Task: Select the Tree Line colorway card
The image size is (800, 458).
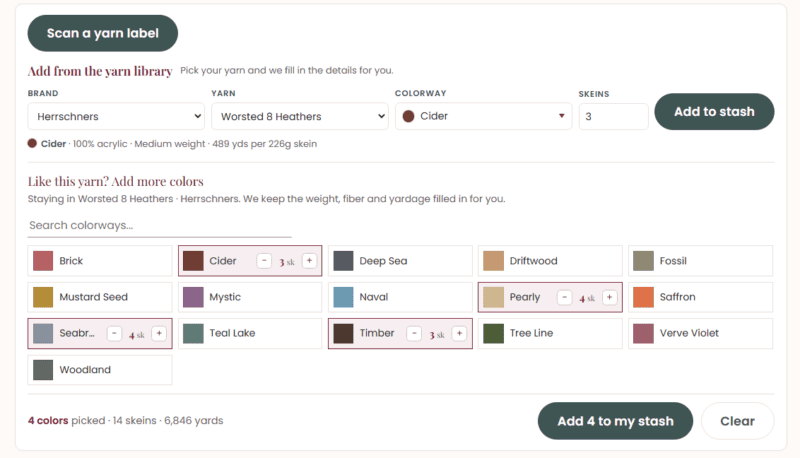Action: pos(550,333)
